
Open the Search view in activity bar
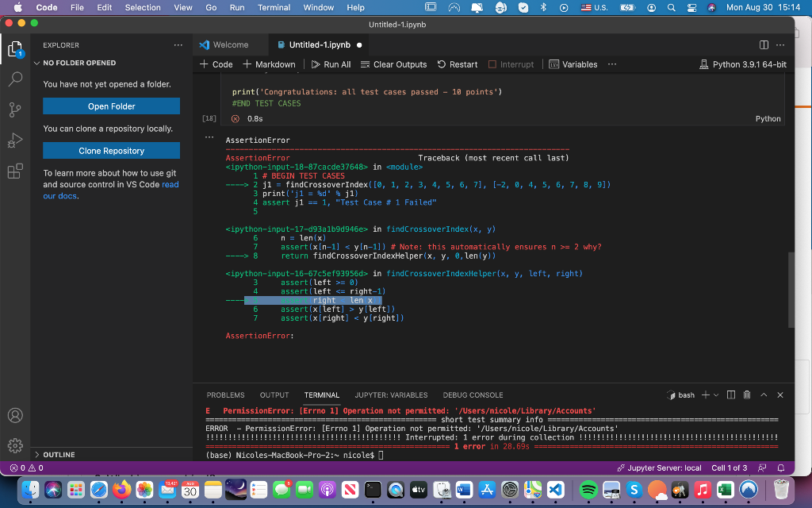tap(16, 79)
